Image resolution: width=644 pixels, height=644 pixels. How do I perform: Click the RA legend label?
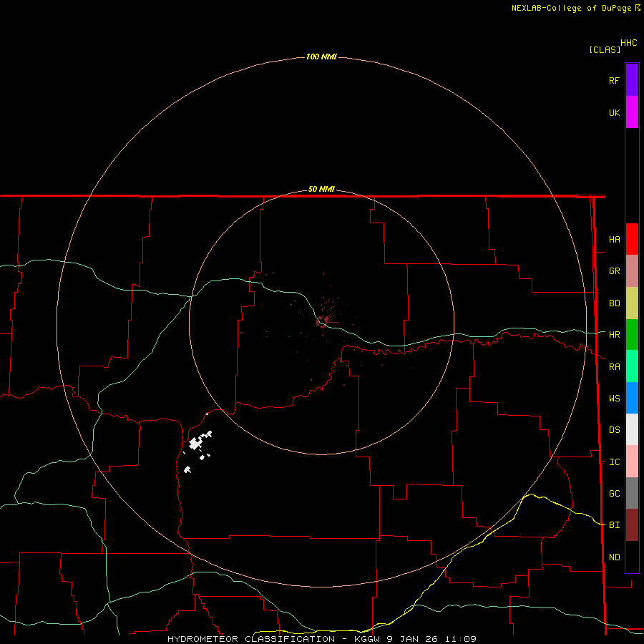(x=614, y=367)
